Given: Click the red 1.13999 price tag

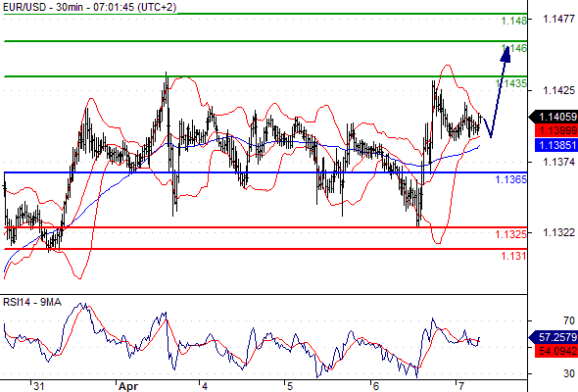Looking at the screenshot, I should click(x=555, y=130).
